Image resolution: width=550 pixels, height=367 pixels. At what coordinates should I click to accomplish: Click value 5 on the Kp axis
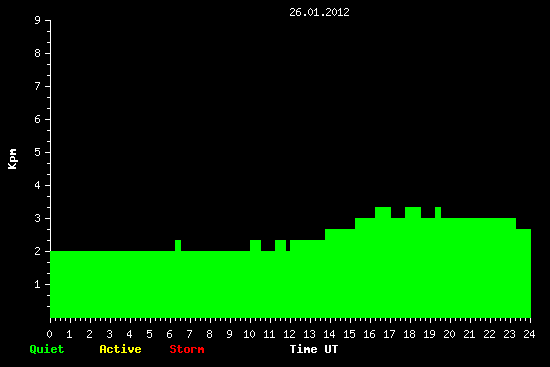point(38,152)
